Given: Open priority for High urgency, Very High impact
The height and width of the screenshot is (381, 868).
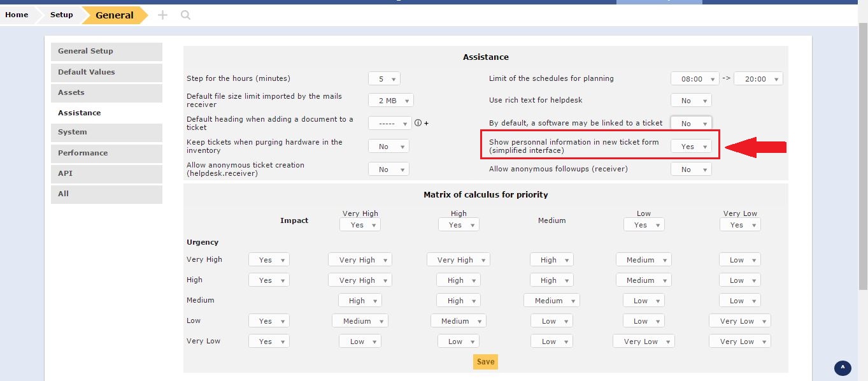Looking at the screenshot, I should (360, 280).
